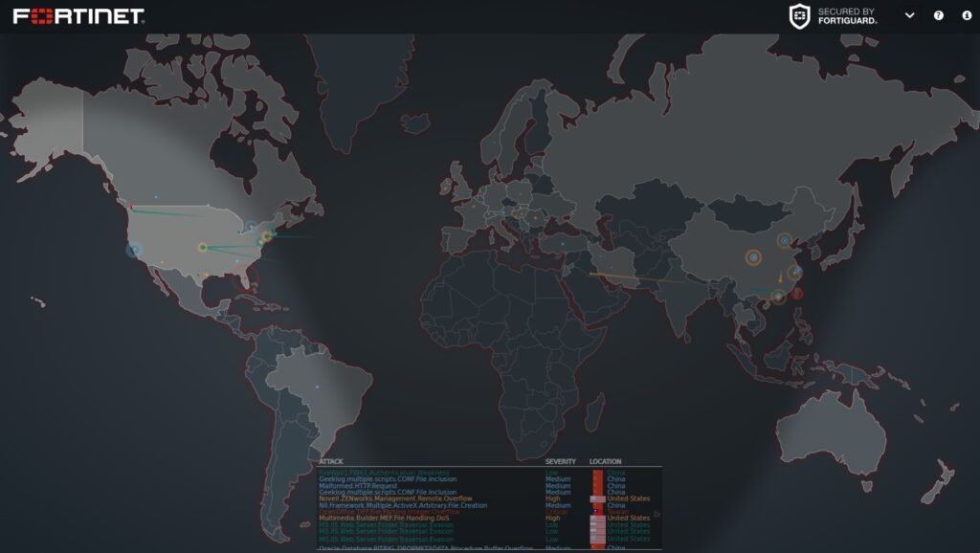This screenshot has width=980, height=553.
Task: Click the blue pulse marker on California coast
Action: pos(133,251)
